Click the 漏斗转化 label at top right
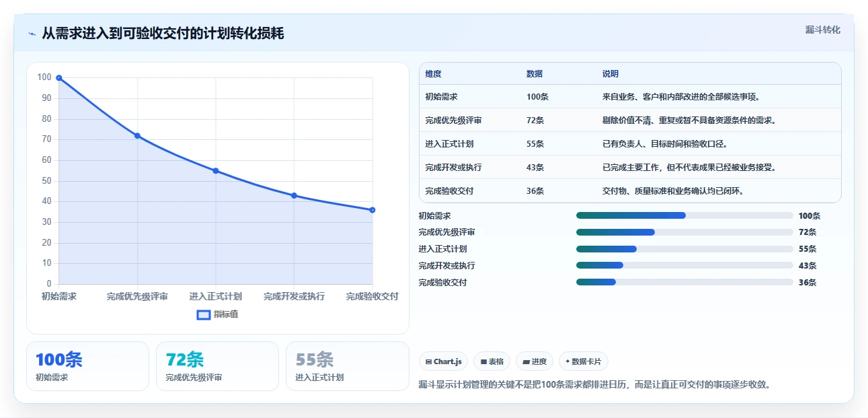 (x=823, y=30)
